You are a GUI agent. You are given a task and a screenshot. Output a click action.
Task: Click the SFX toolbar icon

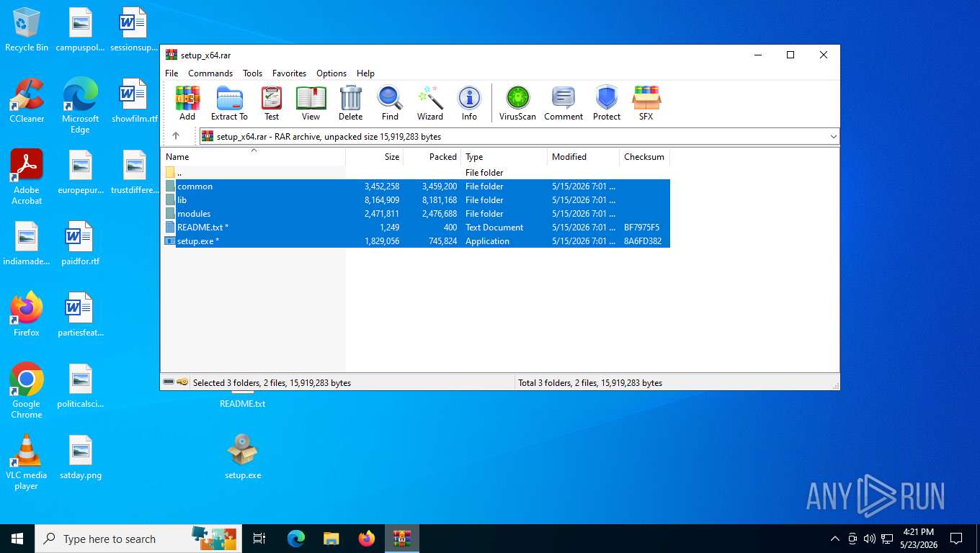(646, 103)
